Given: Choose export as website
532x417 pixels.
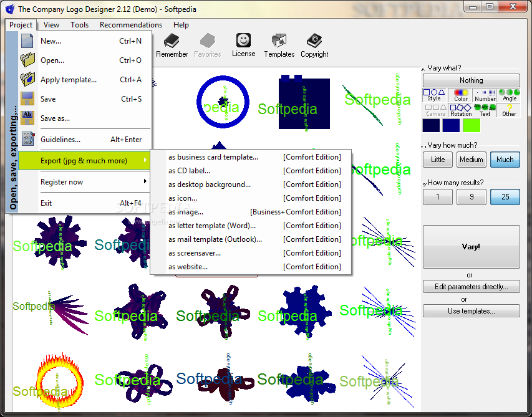Looking at the screenshot, I should click(x=251, y=267).
